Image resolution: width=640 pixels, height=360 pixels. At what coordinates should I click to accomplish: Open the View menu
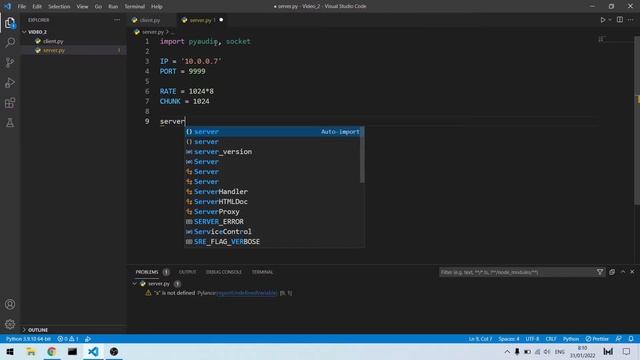(x=82, y=7)
